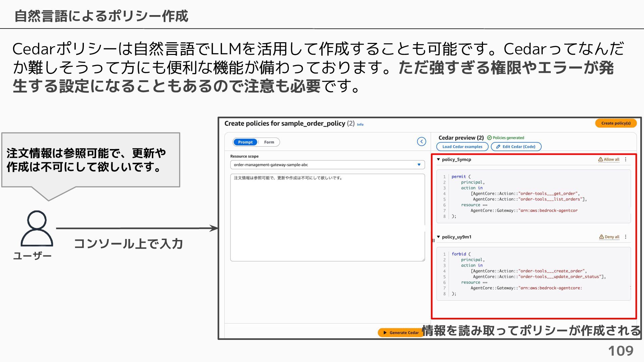
Task: Click the Deny all warning icon
Action: (601, 237)
